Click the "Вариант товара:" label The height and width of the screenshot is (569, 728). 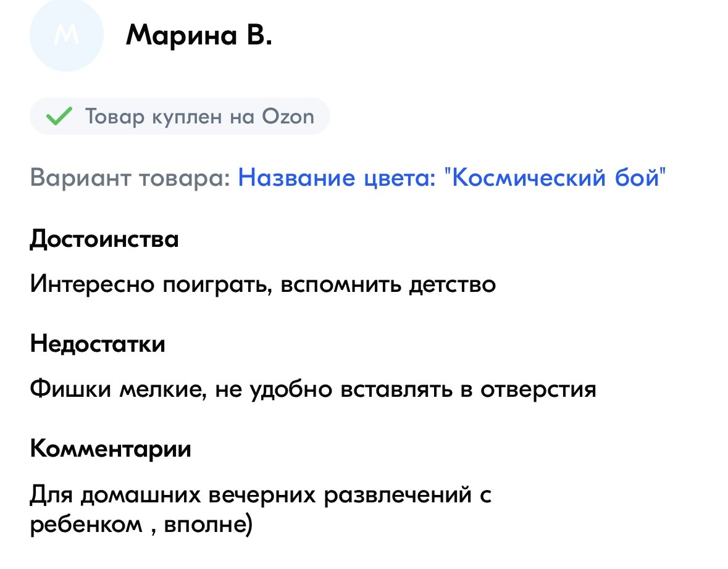(x=130, y=177)
